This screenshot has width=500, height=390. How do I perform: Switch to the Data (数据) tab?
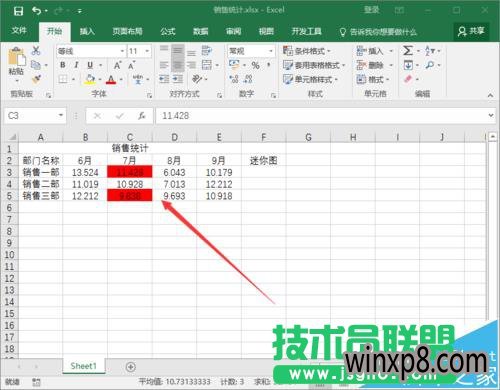tap(200, 31)
